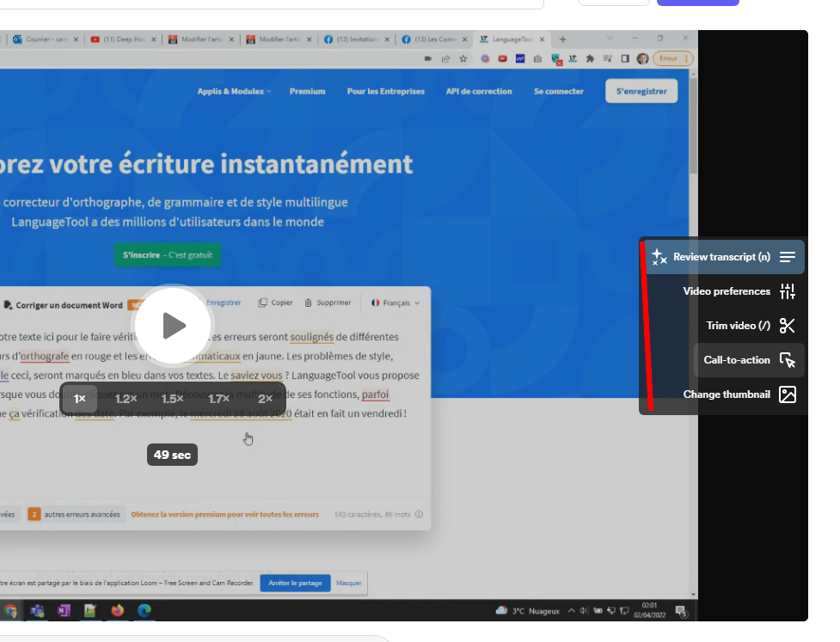
Task: Open Pour les Entreprises link
Action: click(x=386, y=91)
